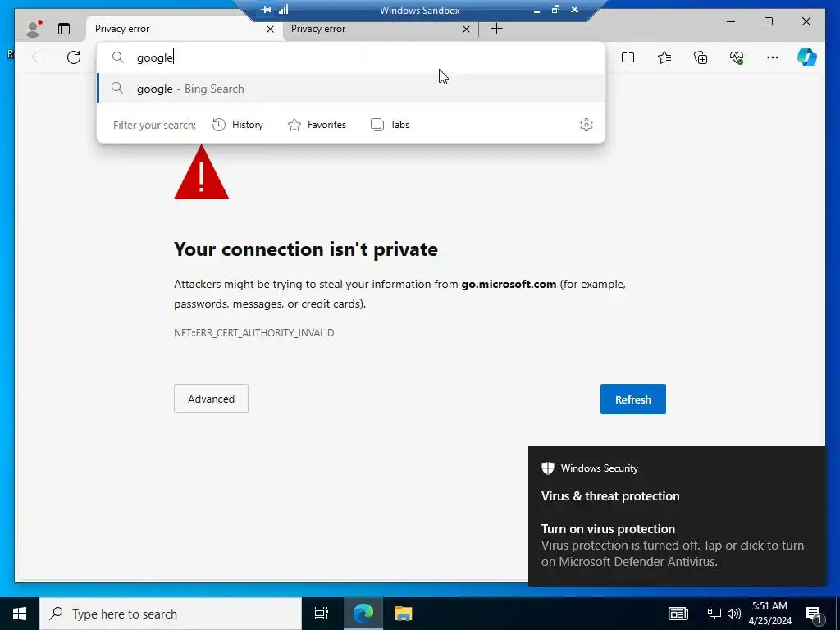This screenshot has height=630, width=840.
Task: Click the magnifier icon in the address bar
Action: [x=118, y=57]
